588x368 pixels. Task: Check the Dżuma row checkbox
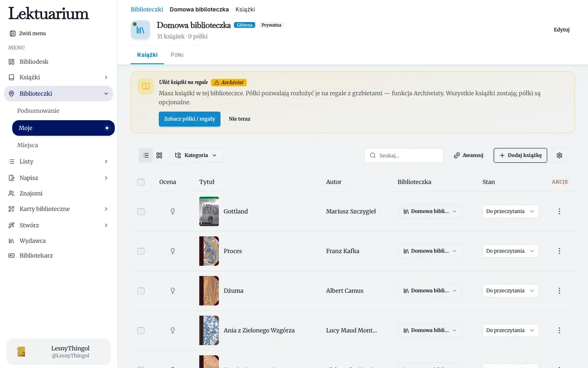(x=141, y=291)
